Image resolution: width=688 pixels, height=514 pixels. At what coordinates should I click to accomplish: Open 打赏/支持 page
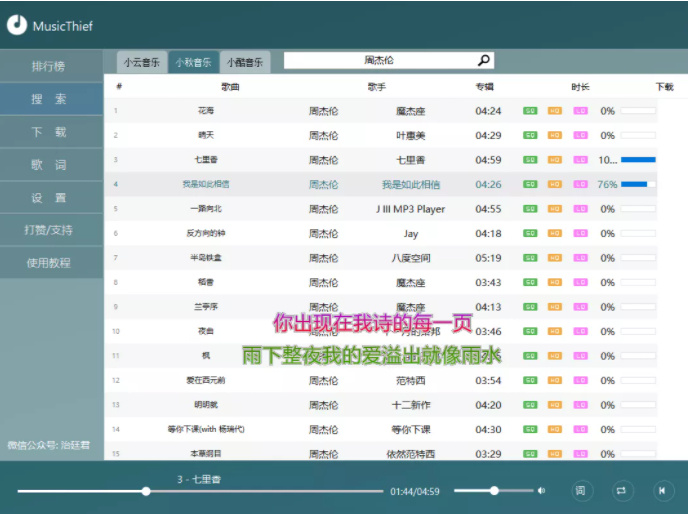point(51,230)
